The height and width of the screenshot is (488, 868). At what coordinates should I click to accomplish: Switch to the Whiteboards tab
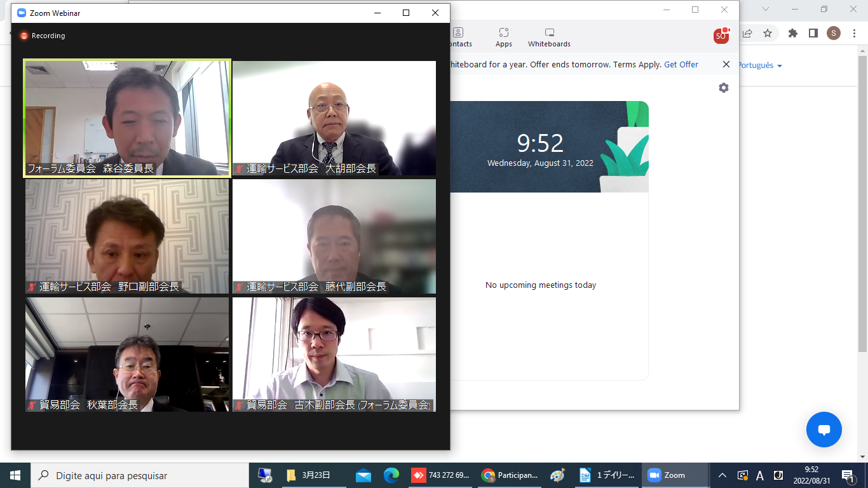click(549, 37)
